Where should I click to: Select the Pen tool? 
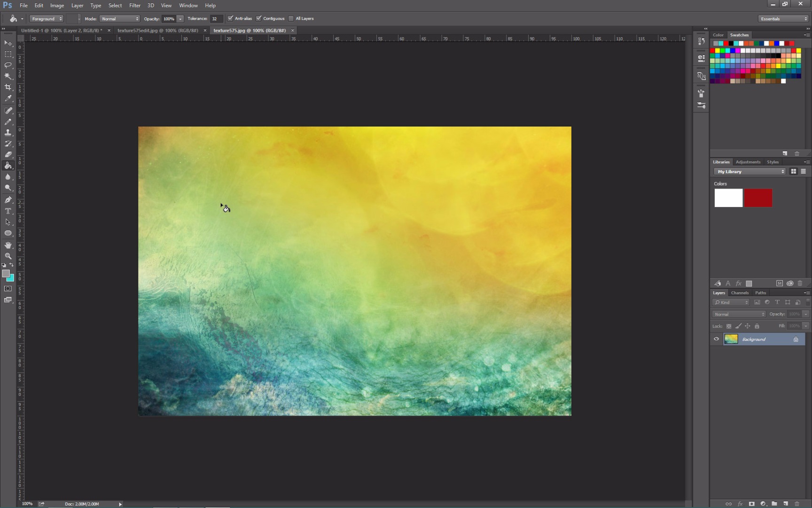pos(8,200)
